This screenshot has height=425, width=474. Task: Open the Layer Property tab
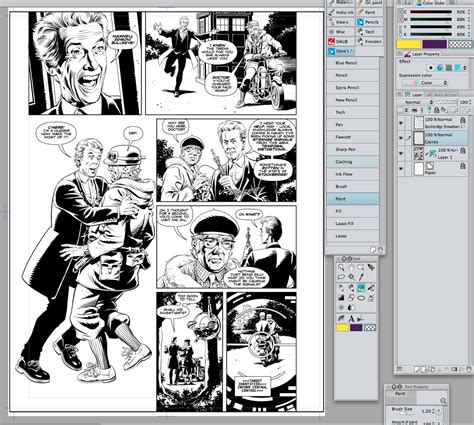pos(422,54)
